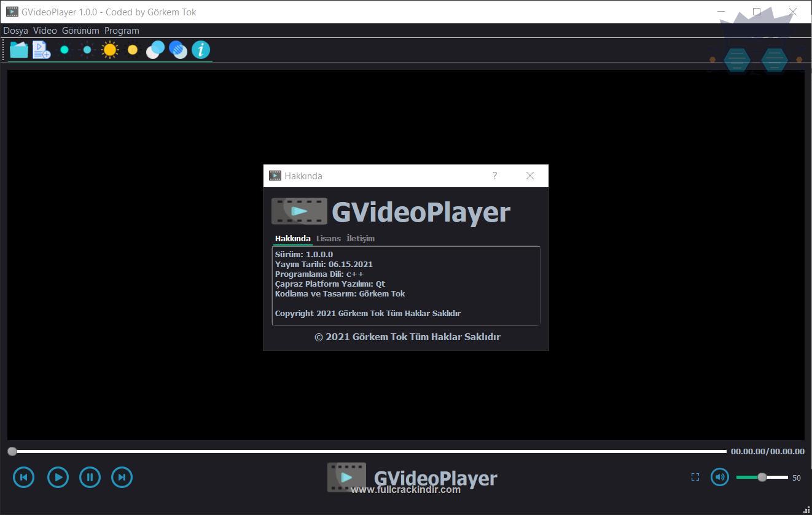Click the 'Yayım Tarihi: 06.15.2021' line
This screenshot has width=812, height=515.
tap(324, 264)
